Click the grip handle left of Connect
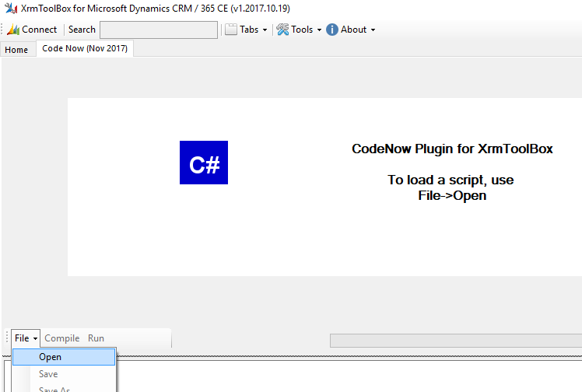582x392 pixels. (3, 30)
